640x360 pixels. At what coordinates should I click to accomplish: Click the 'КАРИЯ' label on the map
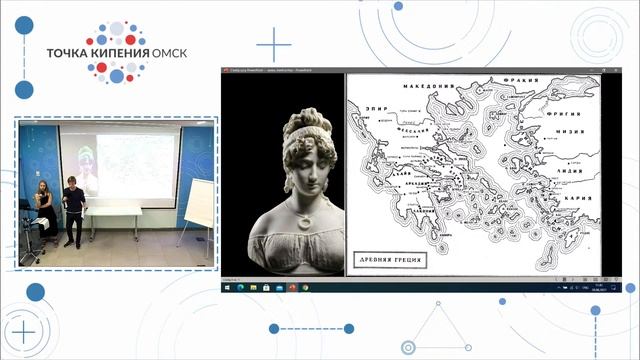[578, 198]
